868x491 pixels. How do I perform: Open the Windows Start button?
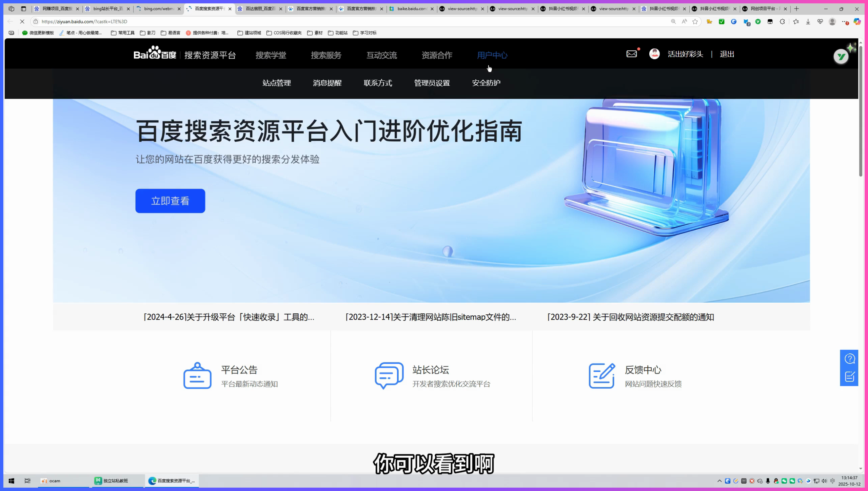[x=11, y=480]
